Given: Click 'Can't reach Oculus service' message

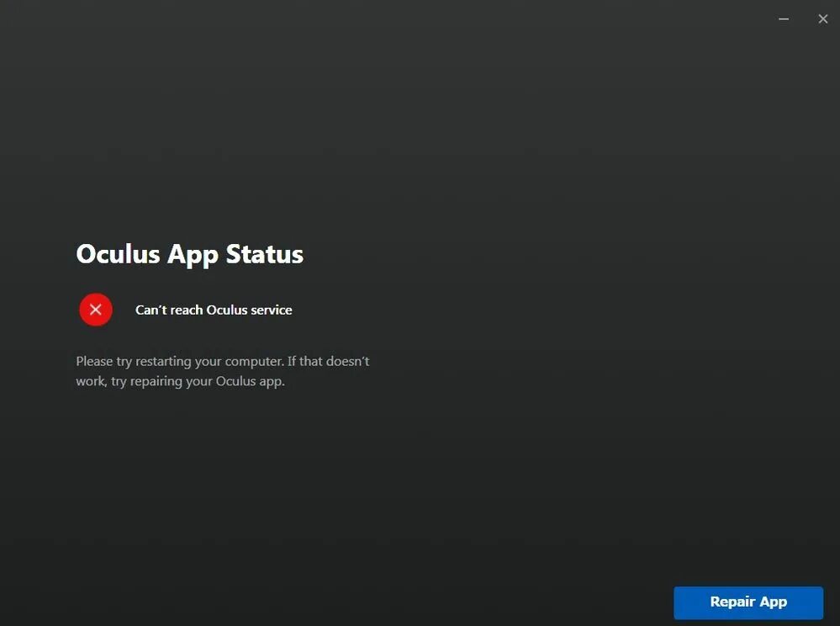Looking at the screenshot, I should click(x=214, y=310).
